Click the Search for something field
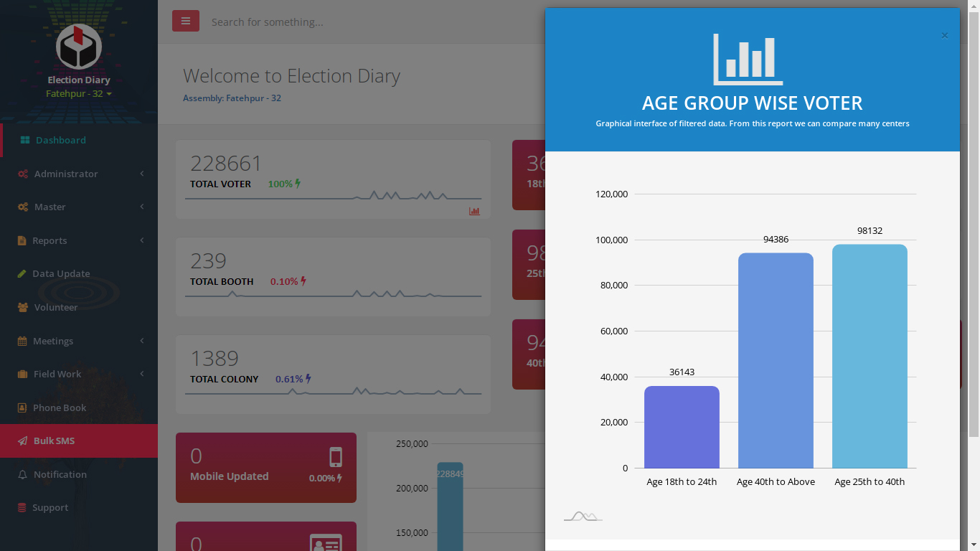 coord(359,22)
